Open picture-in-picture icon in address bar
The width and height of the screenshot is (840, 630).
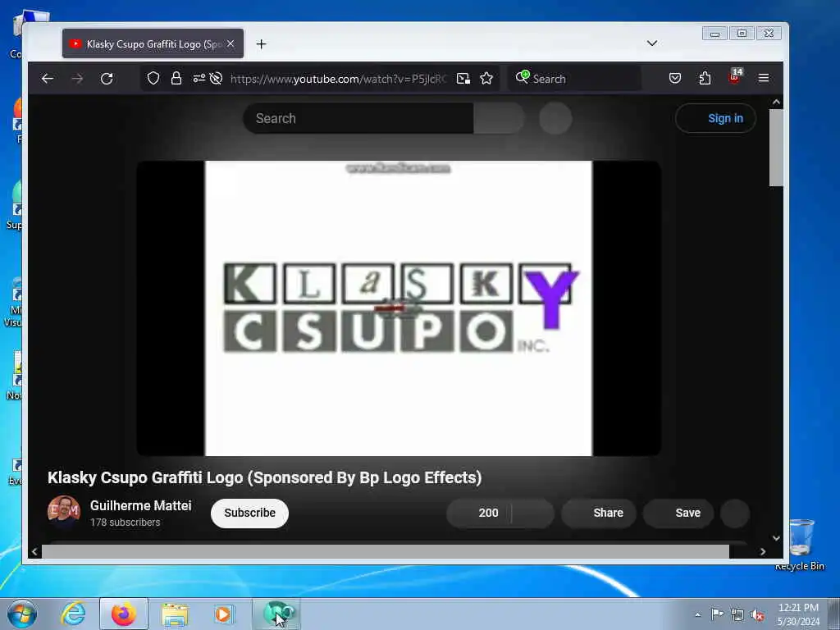(x=463, y=79)
